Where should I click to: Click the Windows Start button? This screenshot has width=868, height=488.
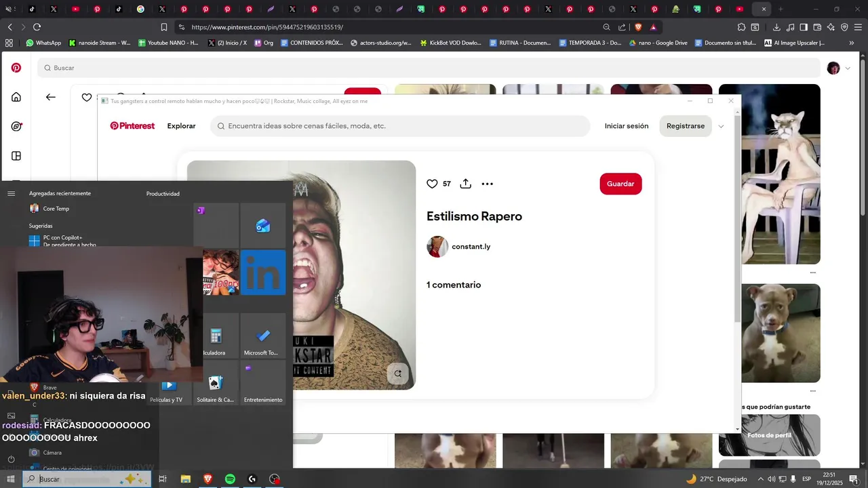click(x=11, y=479)
